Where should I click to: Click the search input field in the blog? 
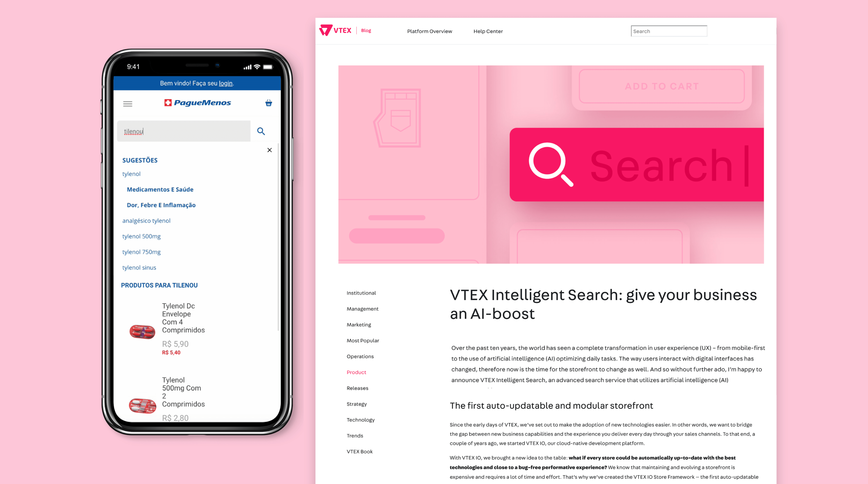point(668,31)
